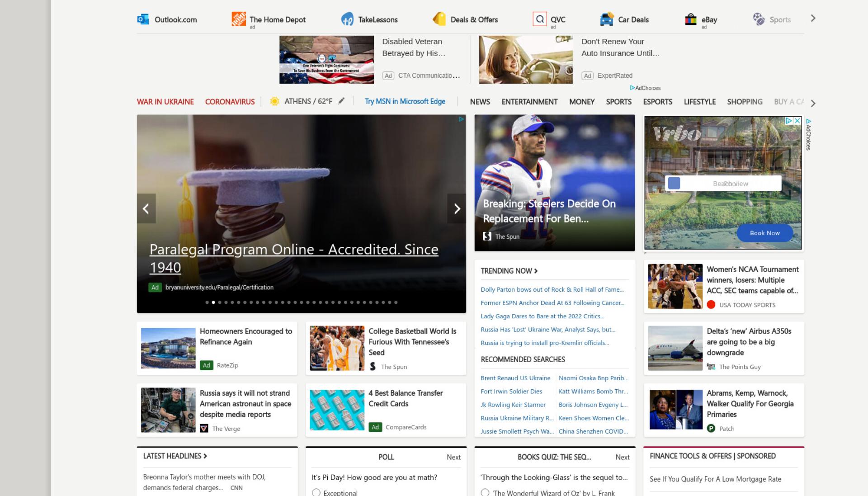
Task: Click the Vrbo ad search input field
Action: tap(723, 183)
